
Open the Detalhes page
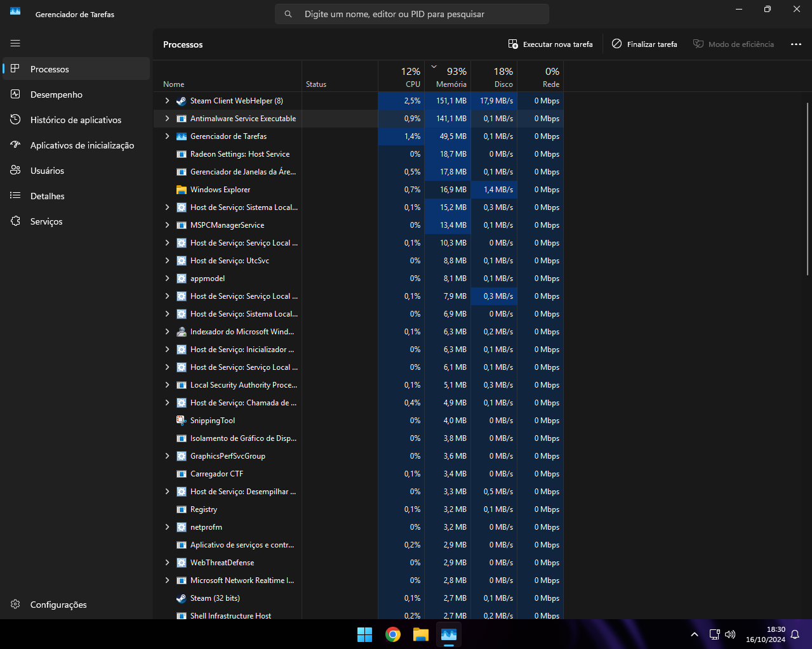pyautogui.click(x=76, y=196)
